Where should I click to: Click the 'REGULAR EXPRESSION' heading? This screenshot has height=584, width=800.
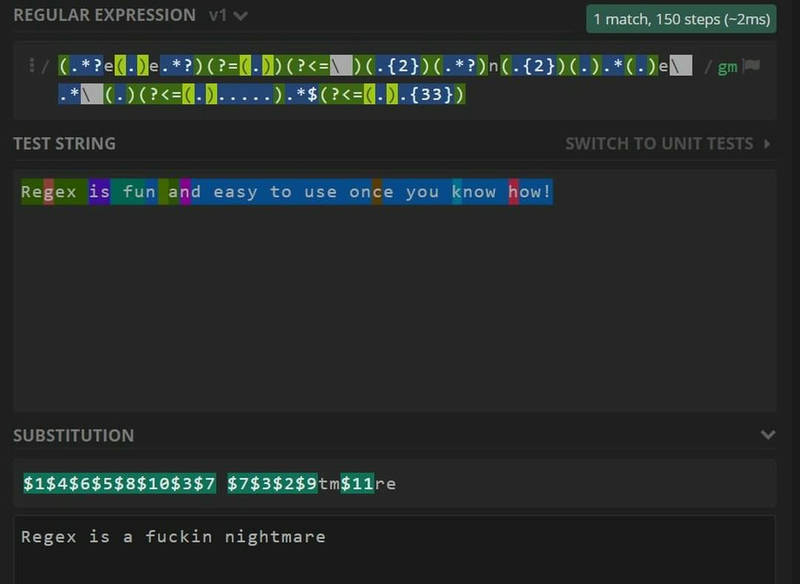tap(105, 15)
